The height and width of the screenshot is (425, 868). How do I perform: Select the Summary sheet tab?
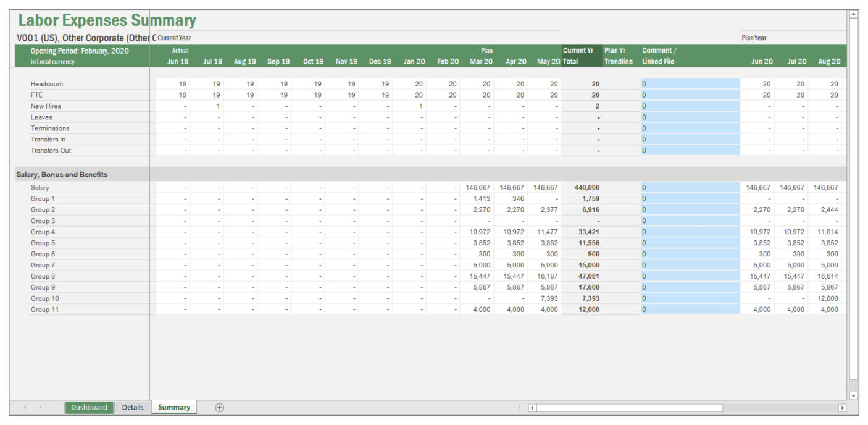[x=174, y=408]
